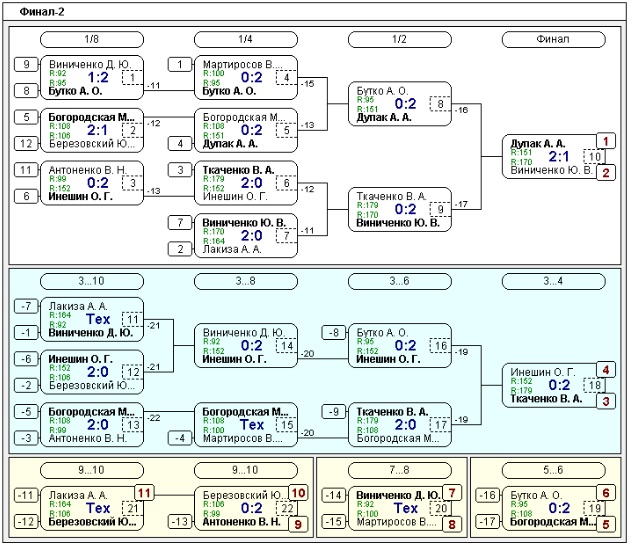Click rating R:179 in 1/4 match 6
630x545 pixels.
click(213, 179)
